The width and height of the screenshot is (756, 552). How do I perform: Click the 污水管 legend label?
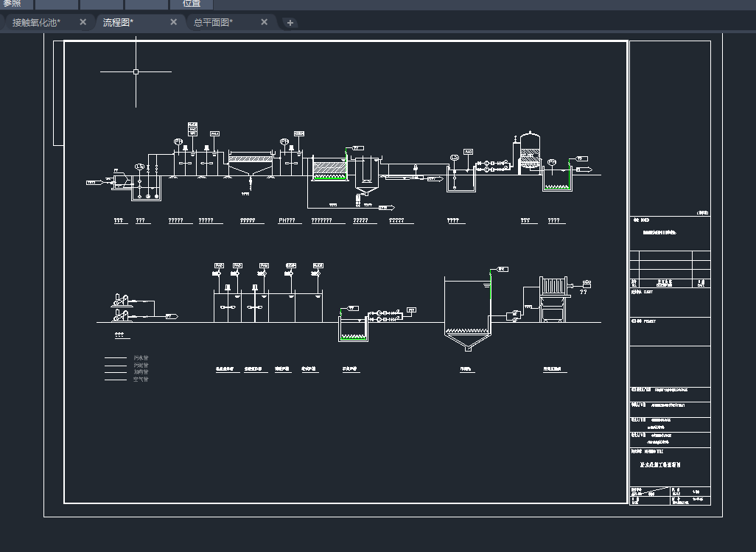click(141, 357)
